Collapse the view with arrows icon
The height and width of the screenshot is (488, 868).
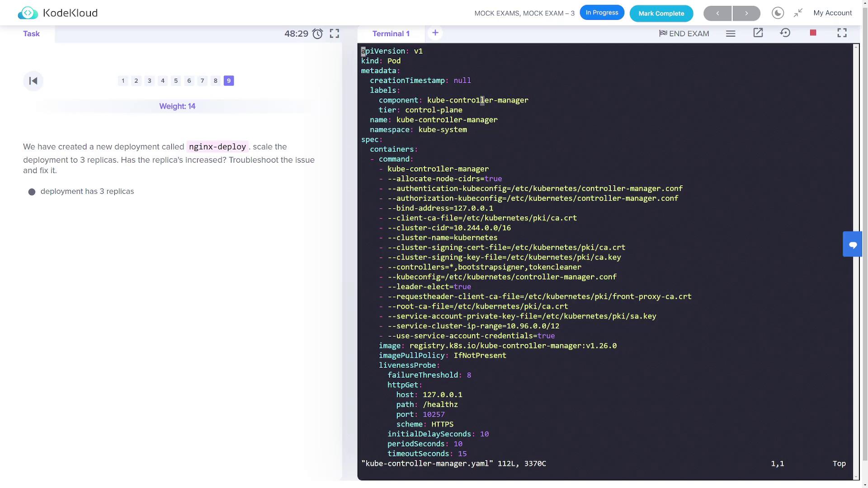tap(798, 13)
